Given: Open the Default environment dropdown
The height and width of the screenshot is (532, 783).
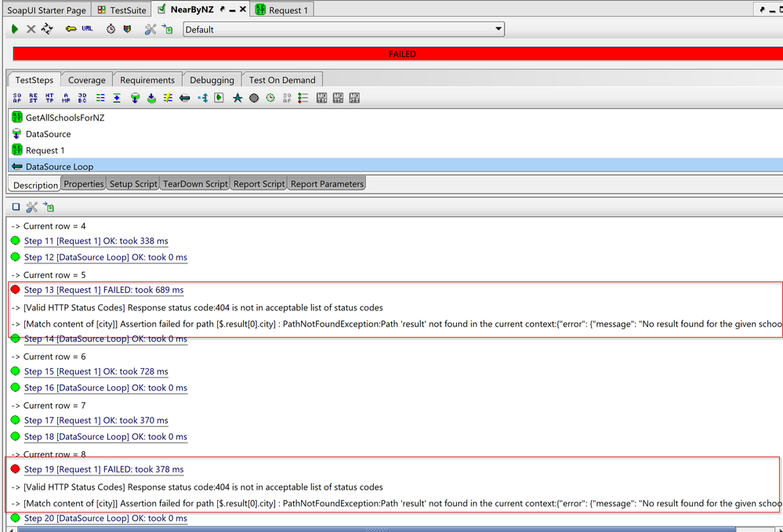Looking at the screenshot, I should (344, 30).
